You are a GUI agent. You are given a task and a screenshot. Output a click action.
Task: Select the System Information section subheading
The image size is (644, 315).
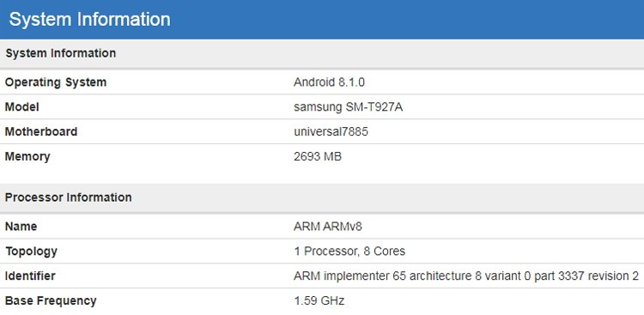point(61,53)
